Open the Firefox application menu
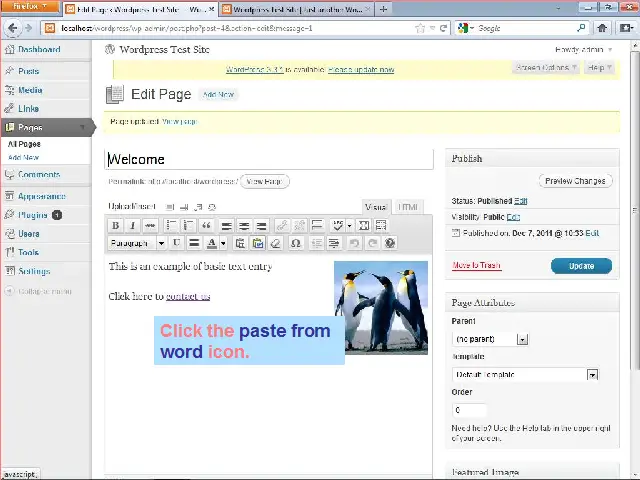The width and height of the screenshot is (640, 480). 30,7
